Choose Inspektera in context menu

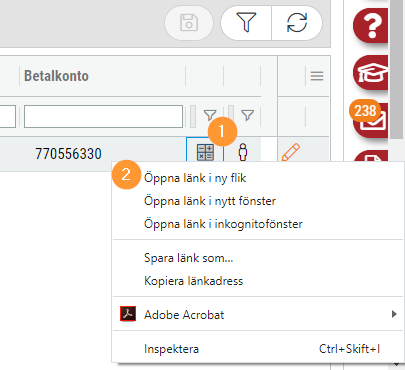(257, 349)
